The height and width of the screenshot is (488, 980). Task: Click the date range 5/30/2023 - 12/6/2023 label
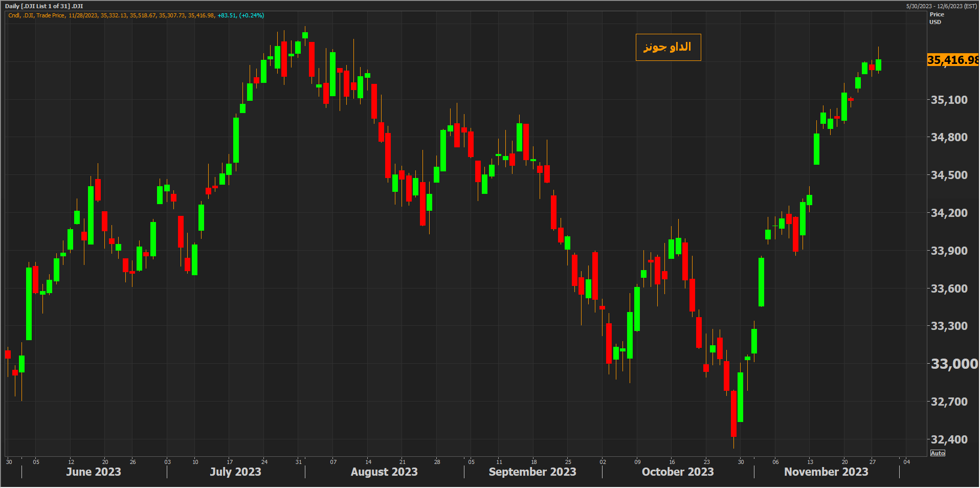[941, 6]
